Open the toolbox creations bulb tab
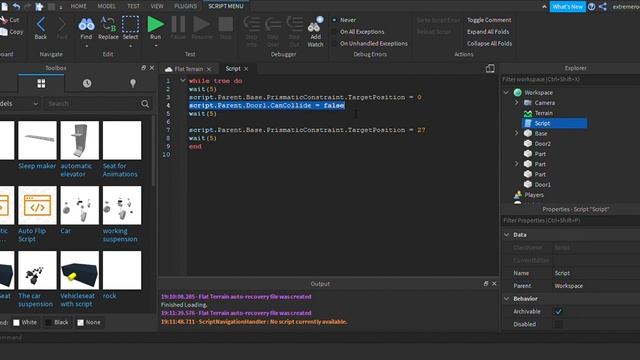The image size is (640, 360). click(x=133, y=83)
